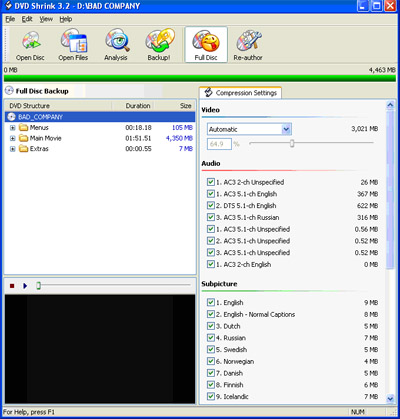Toggle Danish subpicture checkbox

[x=210, y=373]
